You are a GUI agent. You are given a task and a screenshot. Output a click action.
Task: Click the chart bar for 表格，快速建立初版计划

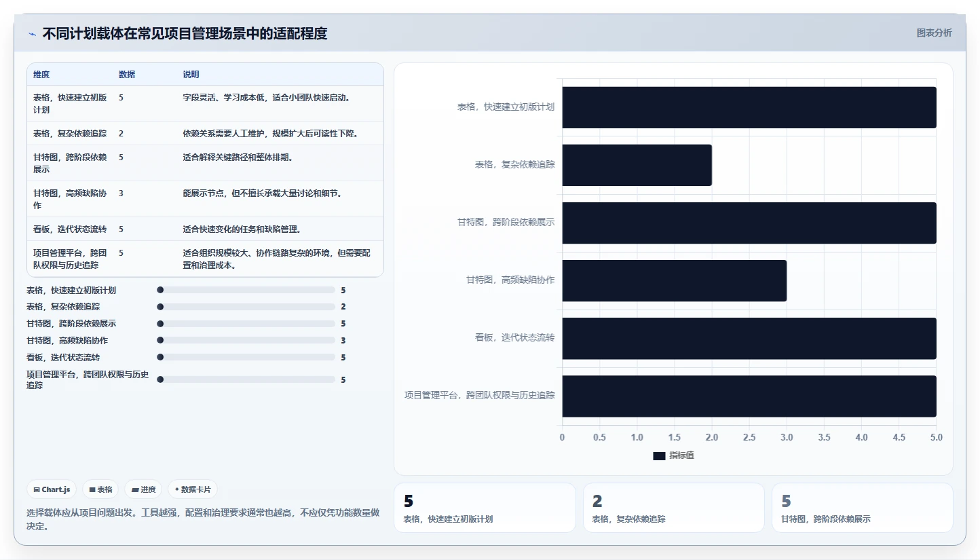(x=749, y=107)
